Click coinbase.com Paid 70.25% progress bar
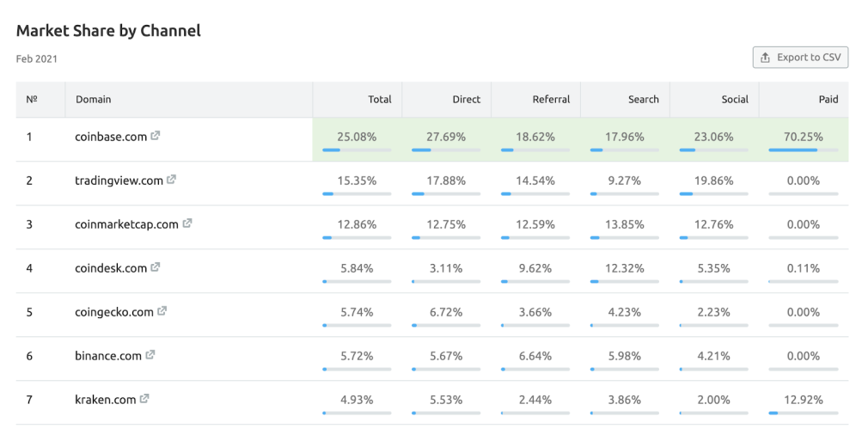 coord(803,150)
